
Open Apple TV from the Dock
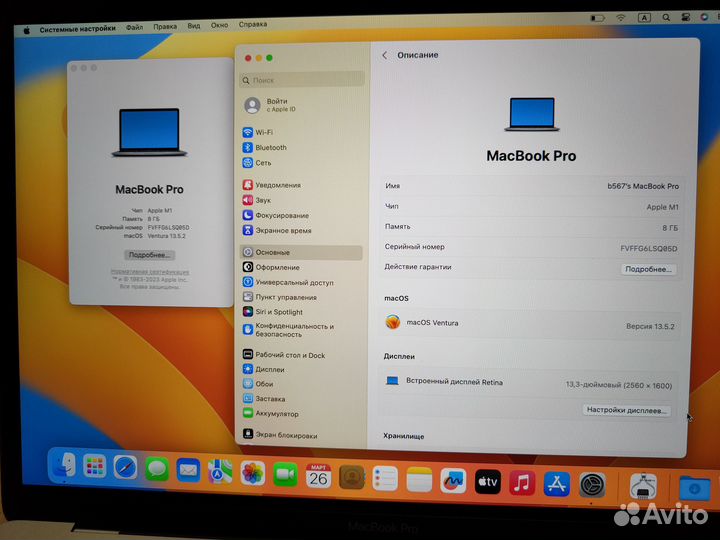(x=488, y=482)
